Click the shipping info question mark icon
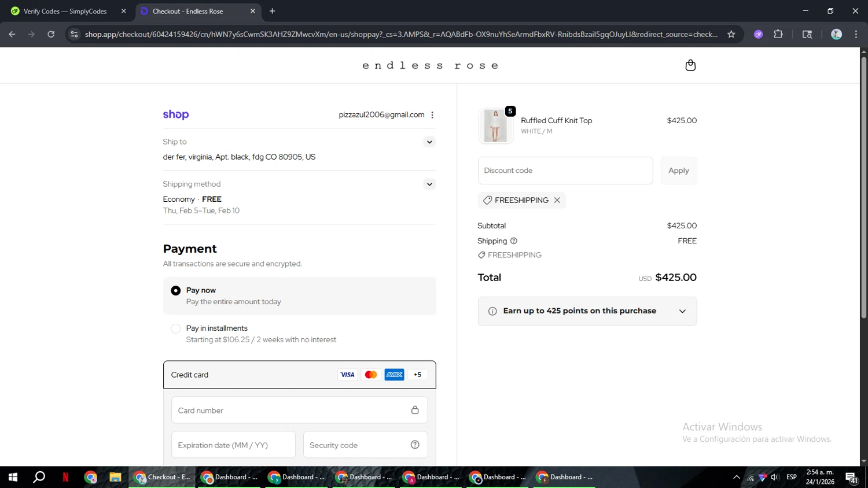868x488 pixels. (x=514, y=241)
